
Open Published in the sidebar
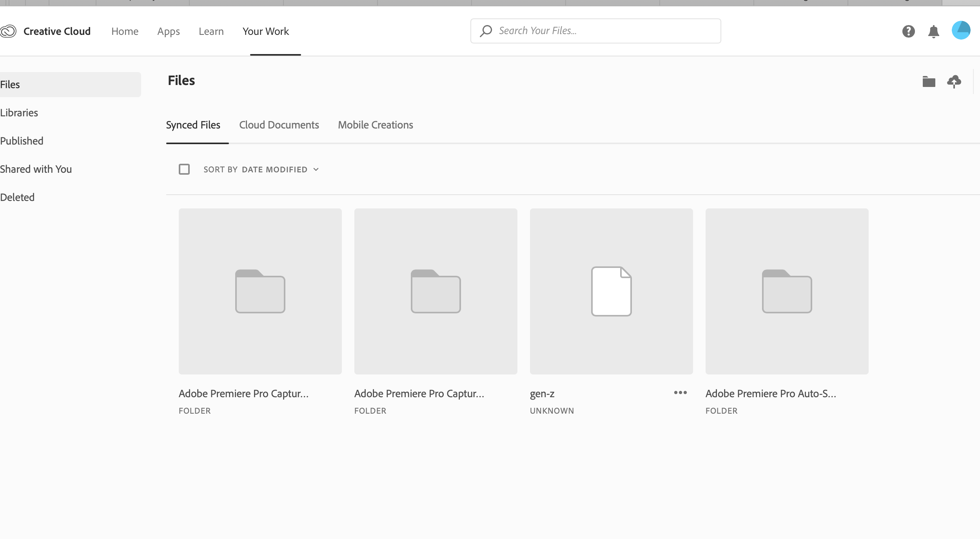point(22,141)
